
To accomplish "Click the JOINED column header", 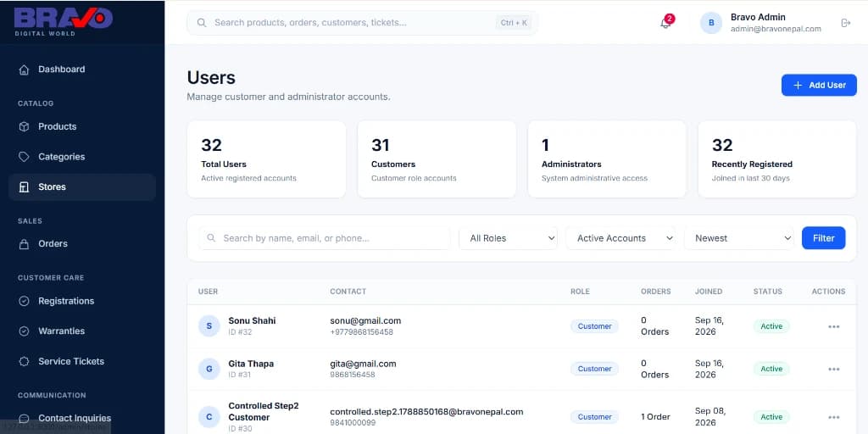I will point(709,292).
